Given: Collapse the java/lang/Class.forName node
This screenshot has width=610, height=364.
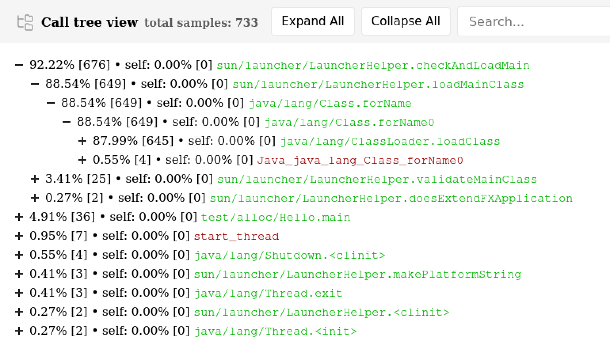Looking at the screenshot, I should tap(51, 103).
